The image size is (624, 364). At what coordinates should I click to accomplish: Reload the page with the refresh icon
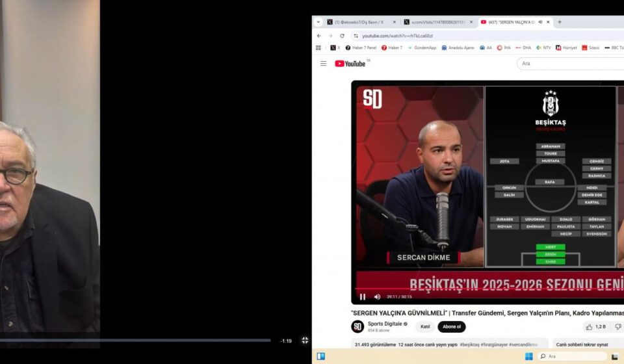(x=342, y=36)
